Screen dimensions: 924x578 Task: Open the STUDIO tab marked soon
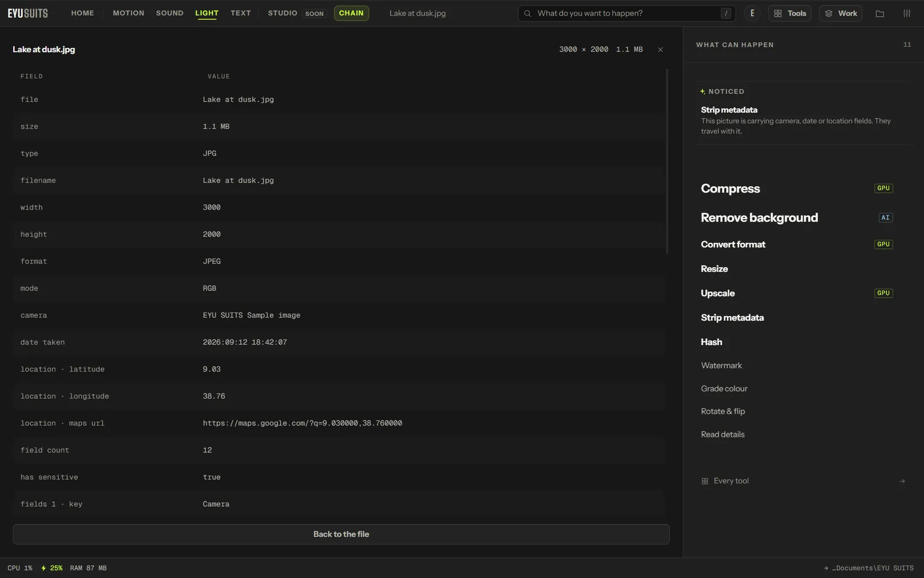pyautogui.click(x=296, y=13)
